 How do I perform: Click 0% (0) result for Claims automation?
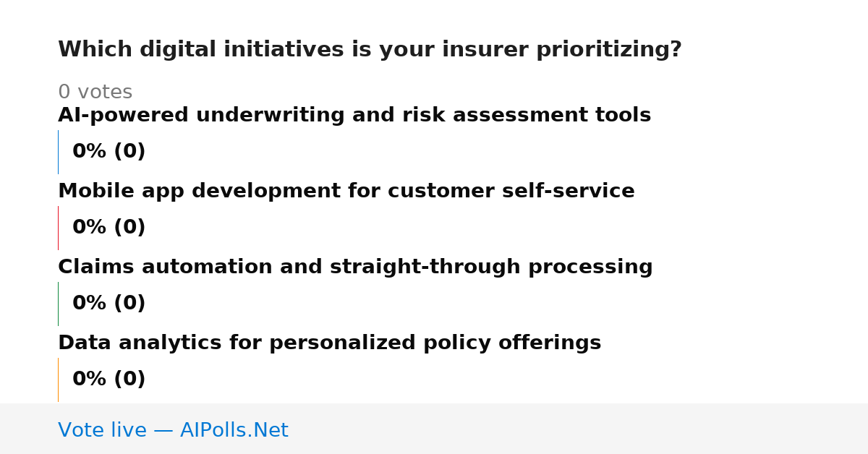[x=109, y=304]
